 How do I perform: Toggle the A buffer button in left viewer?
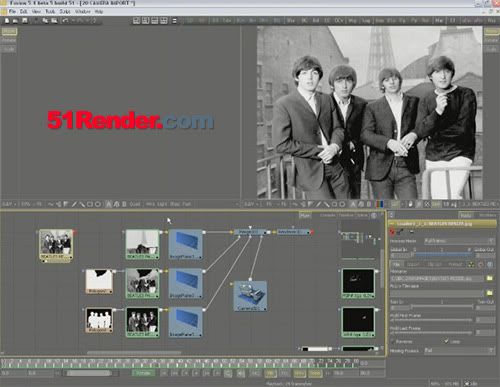point(109,204)
